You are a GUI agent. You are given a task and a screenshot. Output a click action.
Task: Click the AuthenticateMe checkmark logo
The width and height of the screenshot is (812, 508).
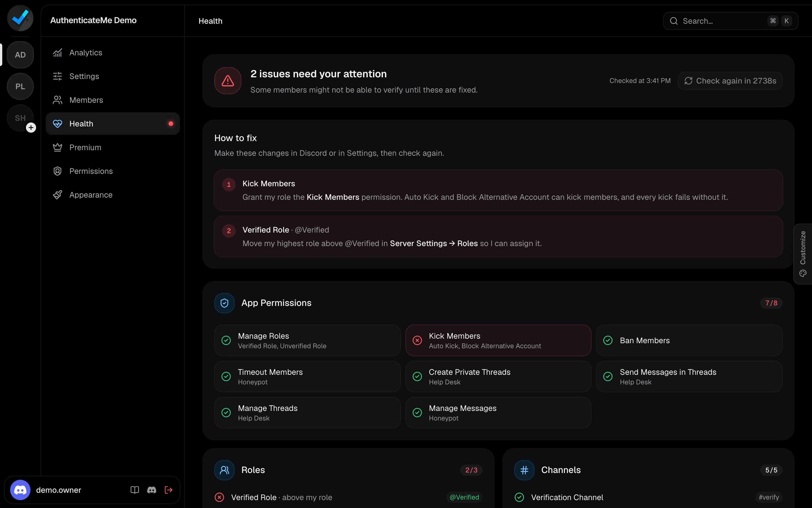[20, 18]
